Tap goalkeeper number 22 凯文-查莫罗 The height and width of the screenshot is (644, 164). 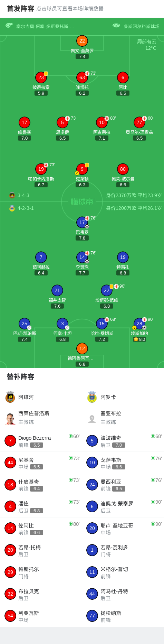[82, 41]
